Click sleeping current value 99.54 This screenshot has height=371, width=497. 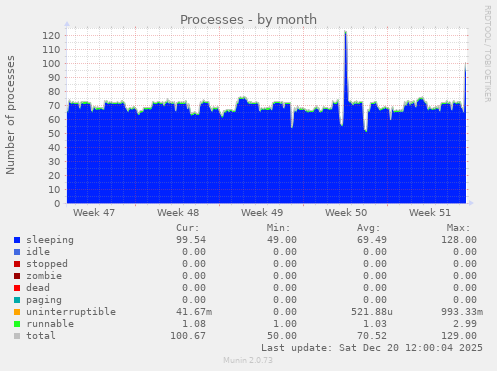click(x=191, y=240)
